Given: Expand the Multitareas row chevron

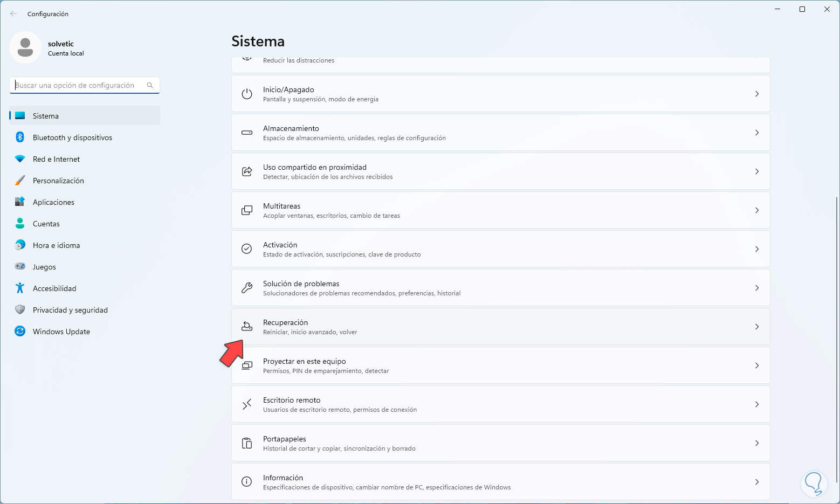Looking at the screenshot, I should pos(757,210).
